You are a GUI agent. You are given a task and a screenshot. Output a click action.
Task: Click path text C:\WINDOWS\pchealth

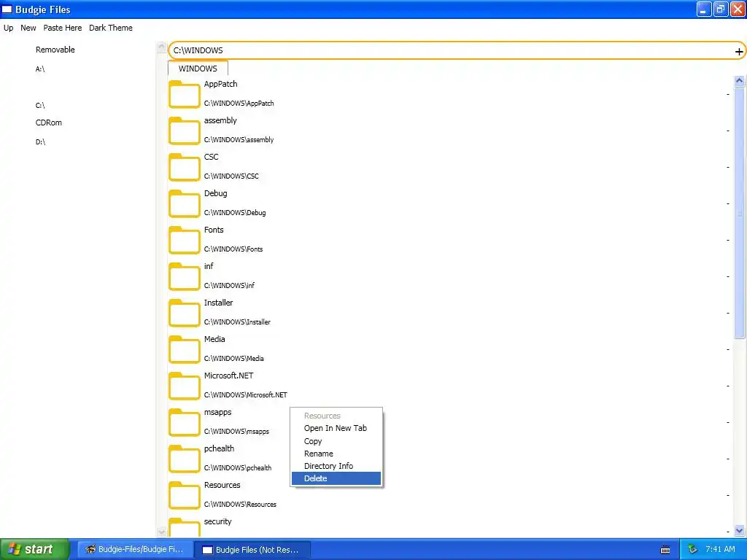(238, 467)
